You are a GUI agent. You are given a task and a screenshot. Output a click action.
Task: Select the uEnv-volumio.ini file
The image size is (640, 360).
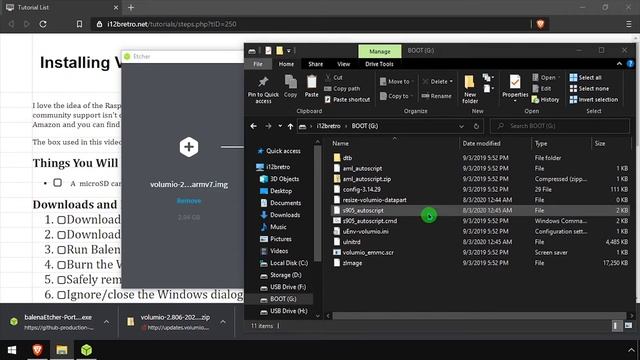pos(365,231)
